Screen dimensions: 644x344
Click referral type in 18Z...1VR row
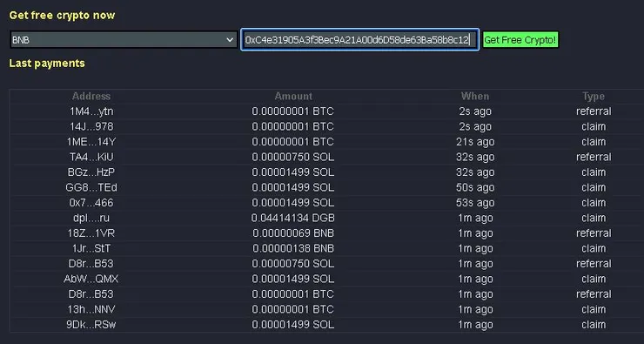(594, 233)
